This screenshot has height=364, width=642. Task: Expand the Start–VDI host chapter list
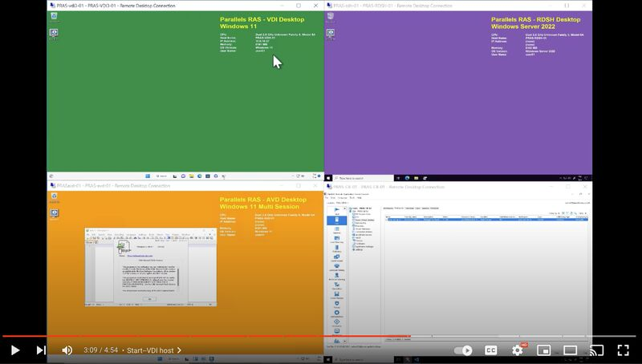pyautogui.click(x=154, y=350)
